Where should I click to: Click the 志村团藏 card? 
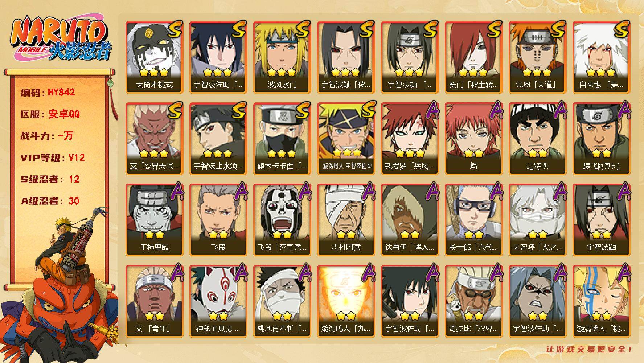click(346, 220)
